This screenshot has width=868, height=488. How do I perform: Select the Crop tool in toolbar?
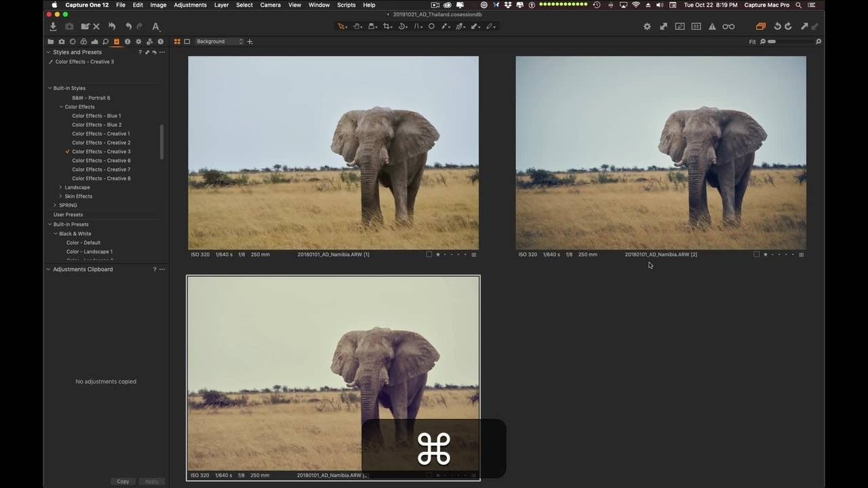coord(387,26)
